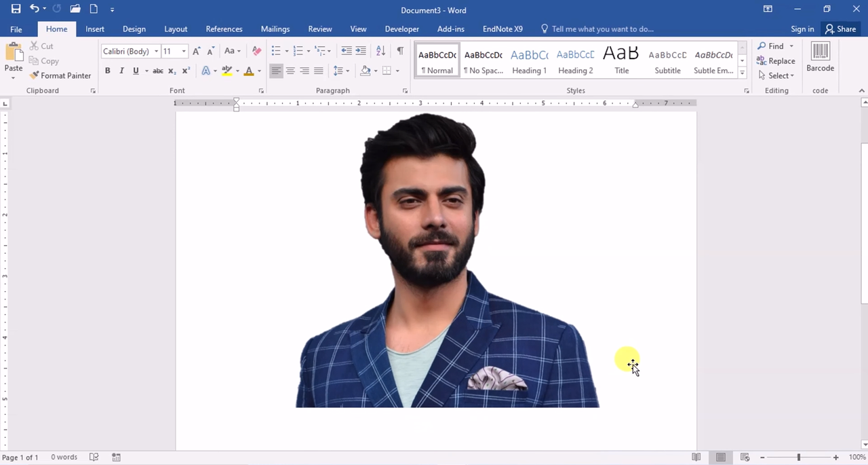Viewport: 868px width, 465px height.
Task: Save the document with the floppy disk icon
Action: click(x=16, y=9)
